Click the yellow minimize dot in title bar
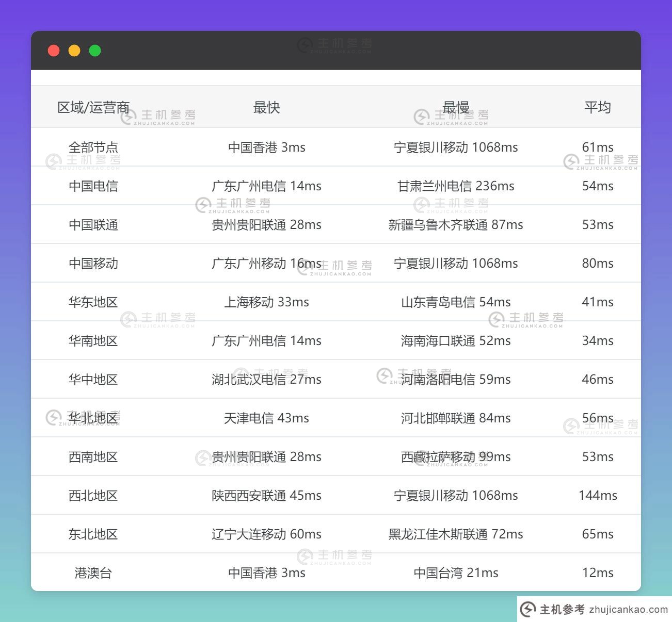The width and height of the screenshot is (672, 622). point(74,51)
